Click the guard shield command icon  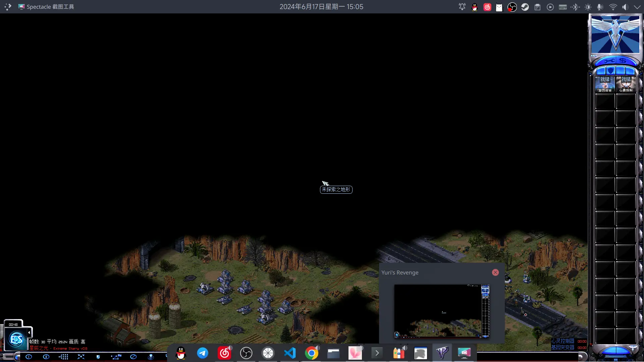(x=98, y=357)
